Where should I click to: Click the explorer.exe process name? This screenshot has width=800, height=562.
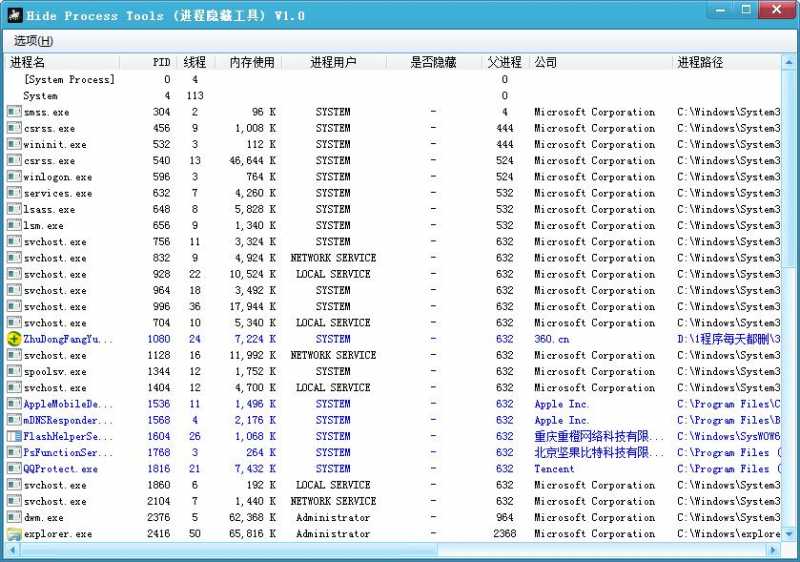point(58,534)
